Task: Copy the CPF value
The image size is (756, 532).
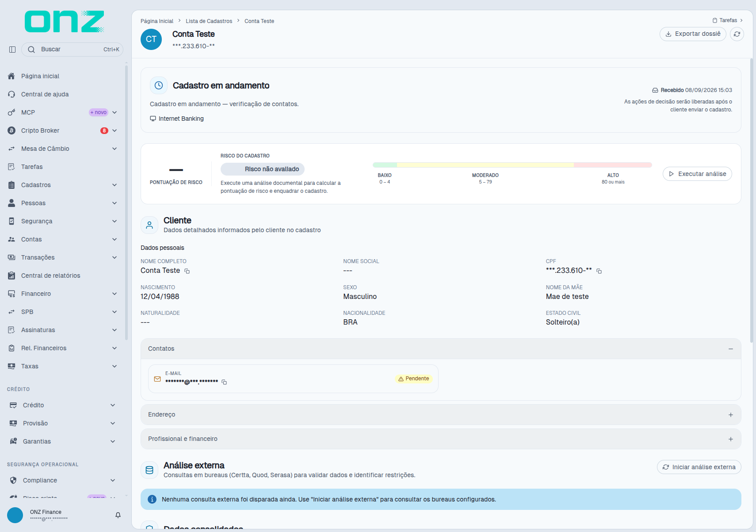Action: 599,271
